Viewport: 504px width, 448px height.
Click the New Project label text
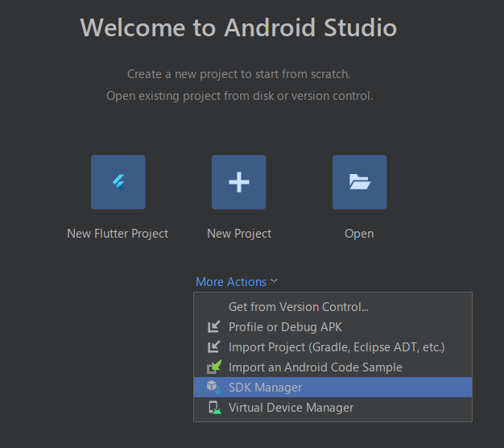[x=239, y=234]
